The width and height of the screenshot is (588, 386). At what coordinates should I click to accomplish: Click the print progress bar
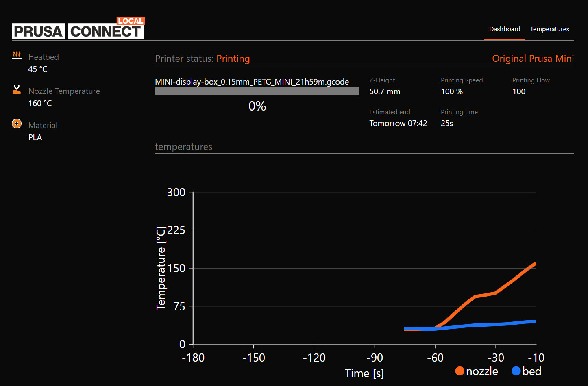257,91
